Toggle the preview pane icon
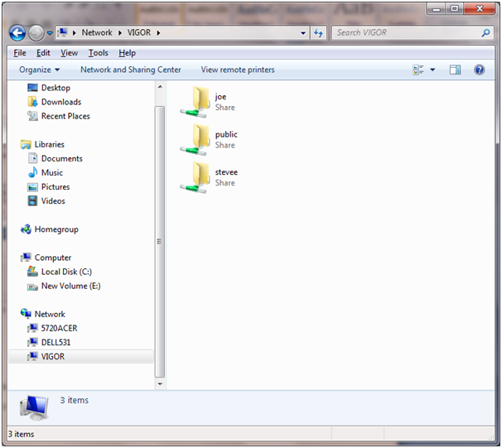 455,70
